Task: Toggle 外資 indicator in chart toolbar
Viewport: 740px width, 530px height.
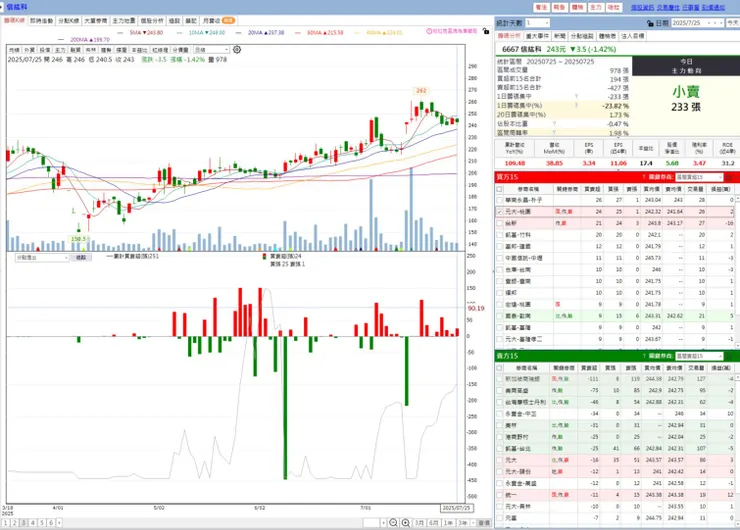Action: point(29,50)
